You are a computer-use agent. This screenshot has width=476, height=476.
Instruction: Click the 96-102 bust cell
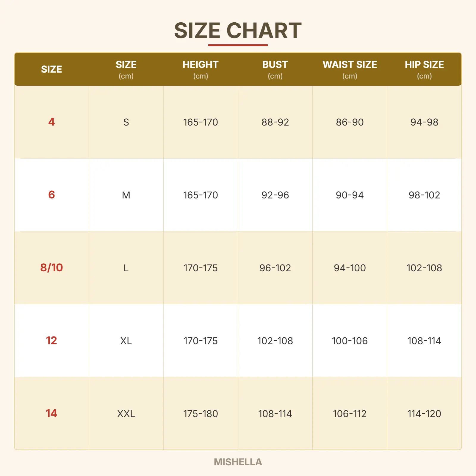point(275,268)
